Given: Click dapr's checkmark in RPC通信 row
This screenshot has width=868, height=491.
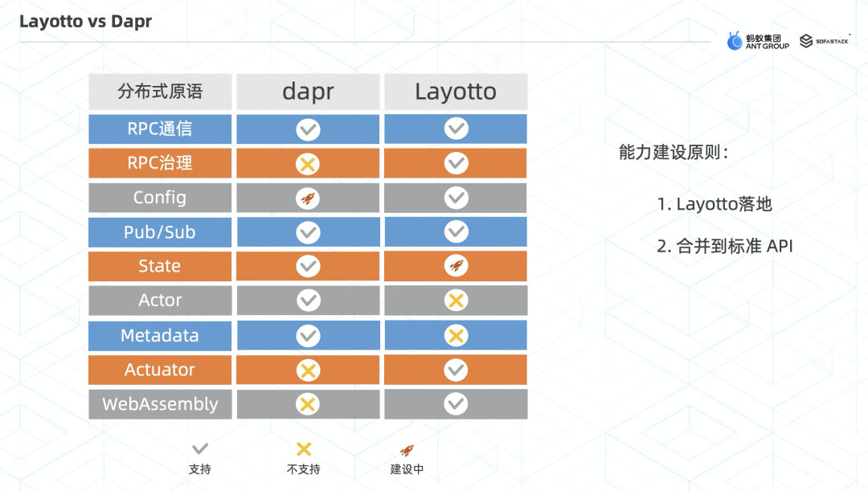Looking at the screenshot, I should (308, 129).
